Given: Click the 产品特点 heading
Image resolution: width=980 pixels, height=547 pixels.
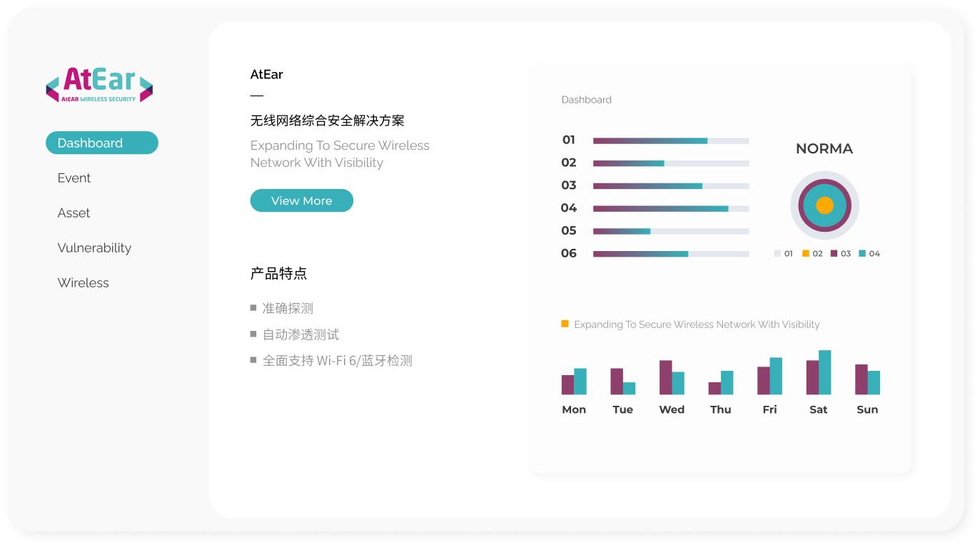Looking at the screenshot, I should coord(278,273).
